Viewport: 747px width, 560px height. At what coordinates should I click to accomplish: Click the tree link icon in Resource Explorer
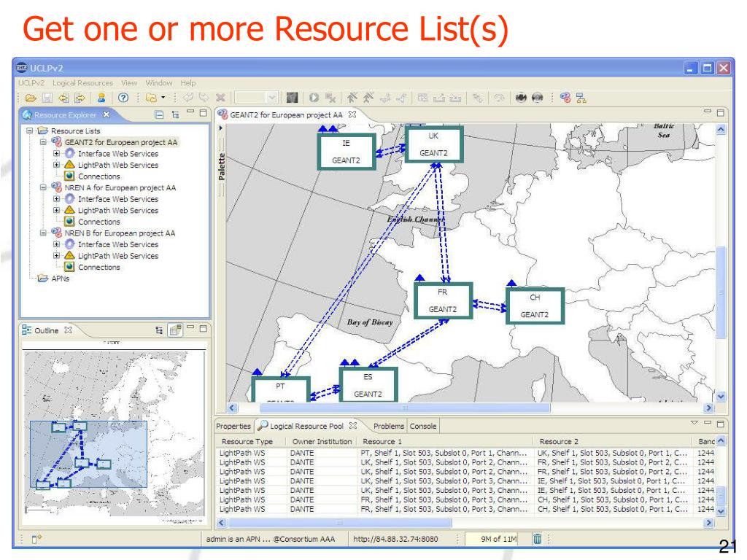coord(175,114)
